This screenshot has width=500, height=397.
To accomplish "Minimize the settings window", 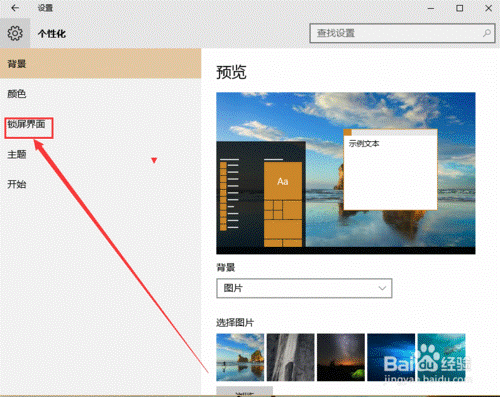I will tap(431, 8).
